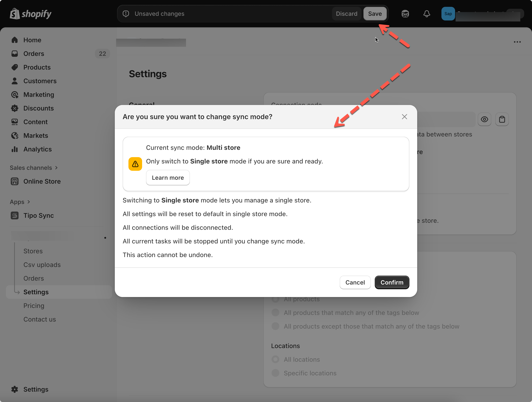Image resolution: width=532 pixels, height=402 pixels.
Task: Open the Analytics page
Action: pos(38,149)
